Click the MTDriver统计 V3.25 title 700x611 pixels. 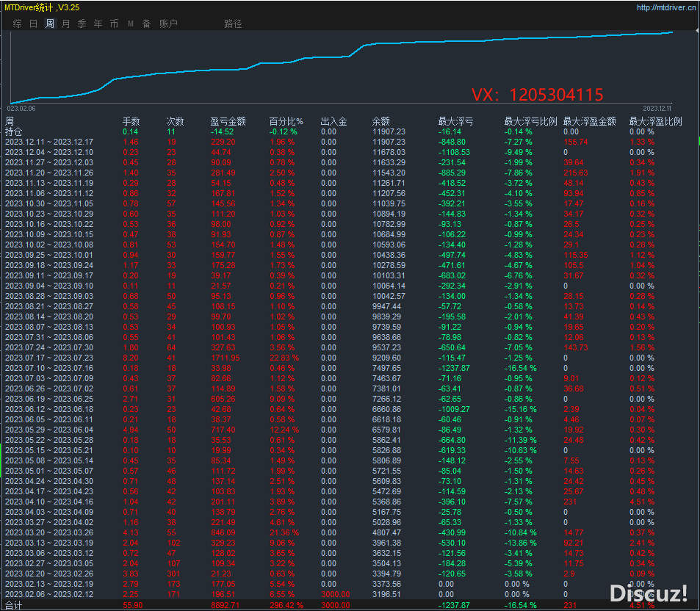coord(42,7)
